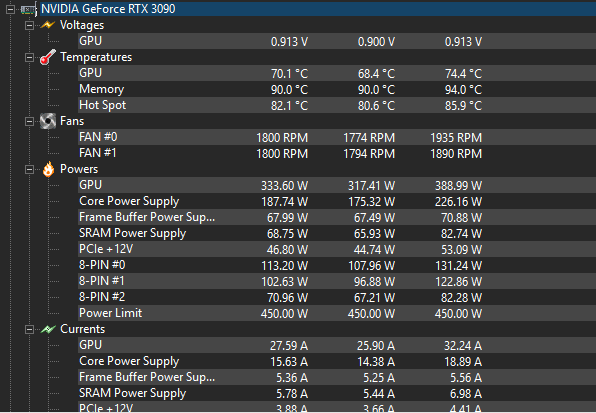
Task: Click the 8-PIN #1 value 102.63 W
Action: pos(284,282)
